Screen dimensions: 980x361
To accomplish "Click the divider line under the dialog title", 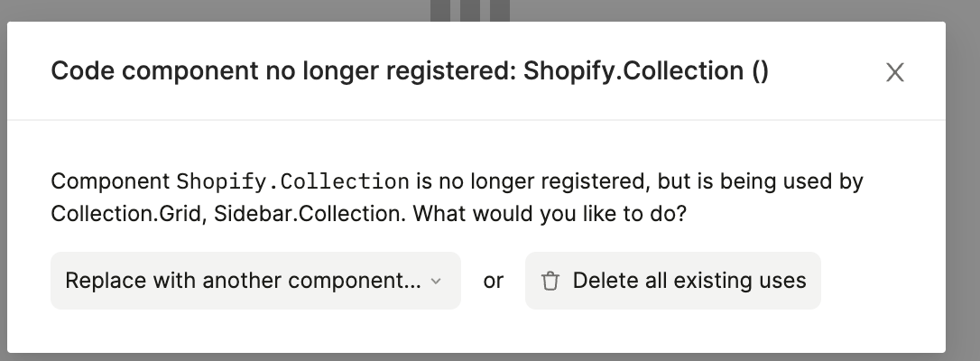I will click(476, 120).
